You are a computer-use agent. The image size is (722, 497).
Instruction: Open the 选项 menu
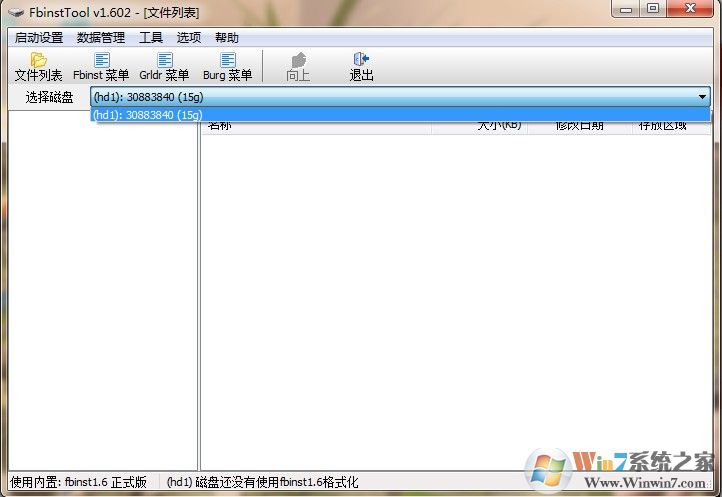pyautogui.click(x=189, y=37)
